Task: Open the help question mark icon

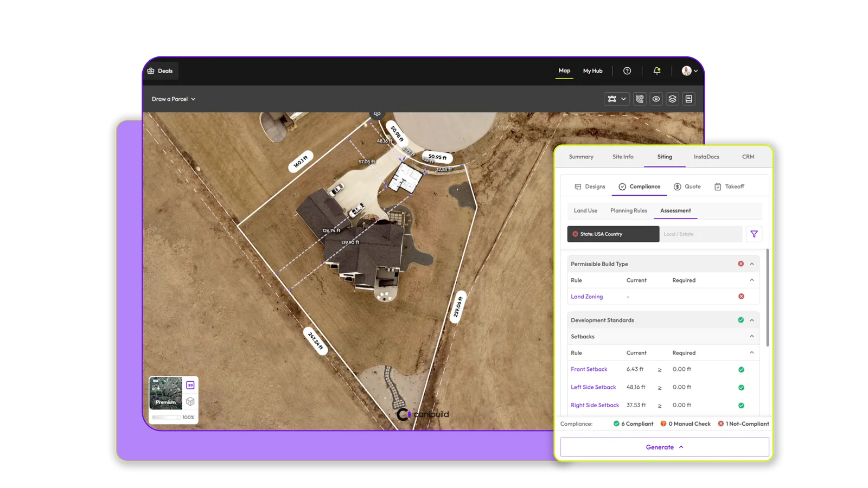Action: 627,71
